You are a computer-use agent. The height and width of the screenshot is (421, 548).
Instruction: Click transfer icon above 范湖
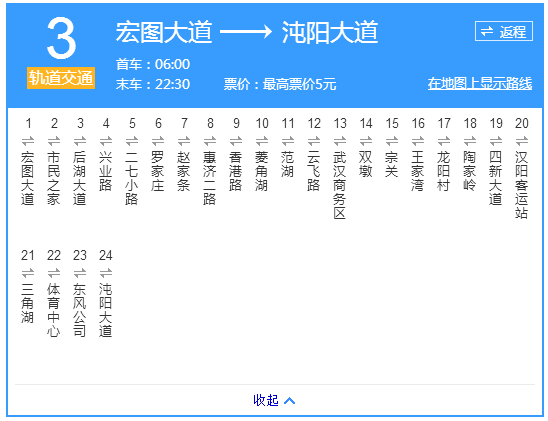point(288,141)
